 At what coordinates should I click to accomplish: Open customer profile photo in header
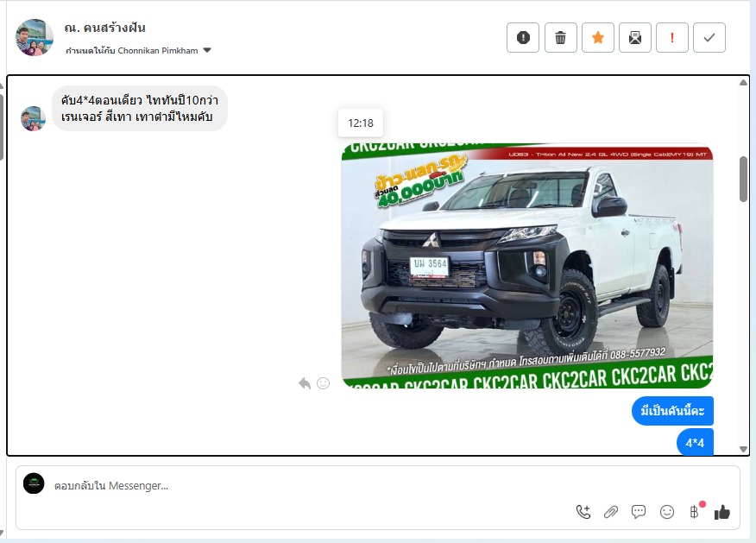tap(35, 38)
